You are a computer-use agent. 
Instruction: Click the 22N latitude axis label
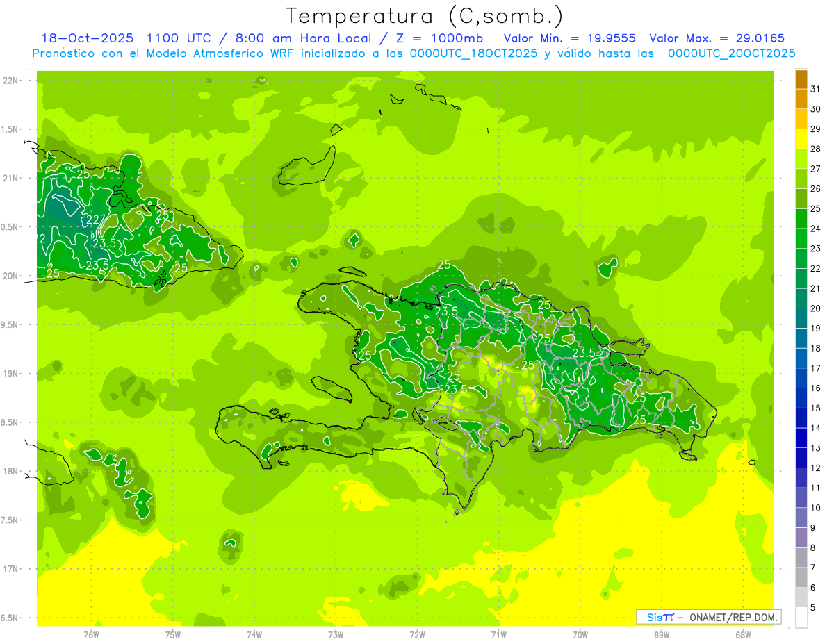coord(11,81)
